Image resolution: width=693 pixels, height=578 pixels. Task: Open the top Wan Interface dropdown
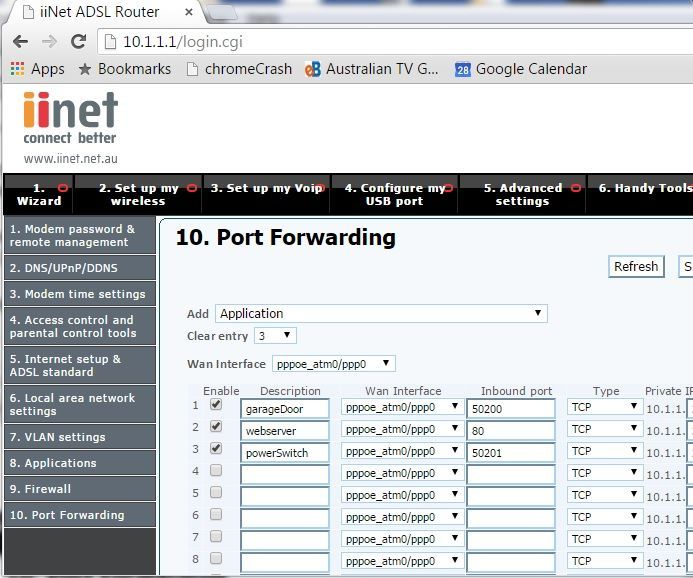[x=334, y=364]
